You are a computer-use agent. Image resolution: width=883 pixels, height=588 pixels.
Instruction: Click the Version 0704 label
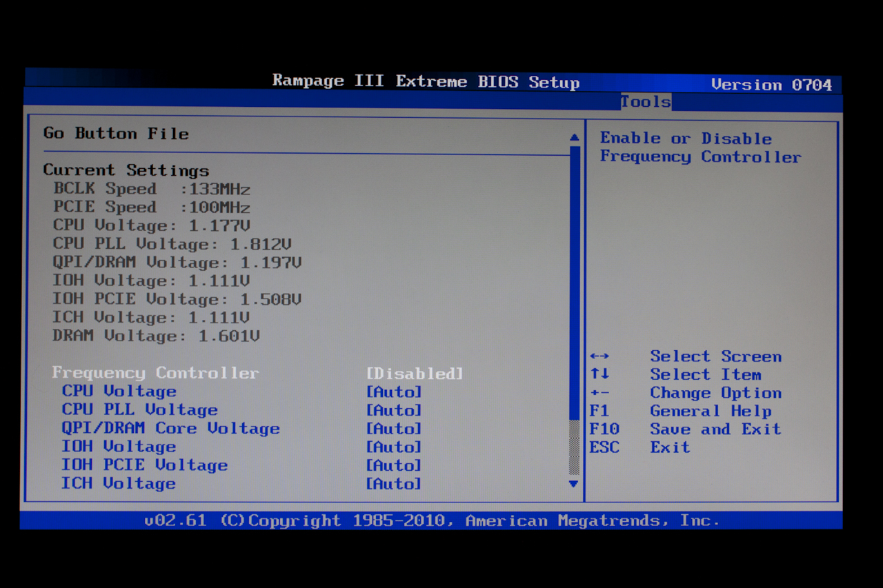coord(772,85)
